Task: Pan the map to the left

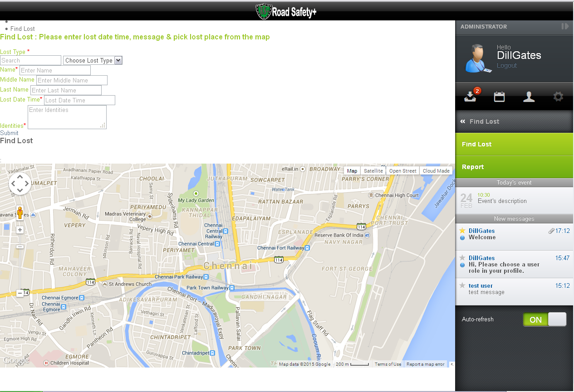Action: tap(13, 184)
